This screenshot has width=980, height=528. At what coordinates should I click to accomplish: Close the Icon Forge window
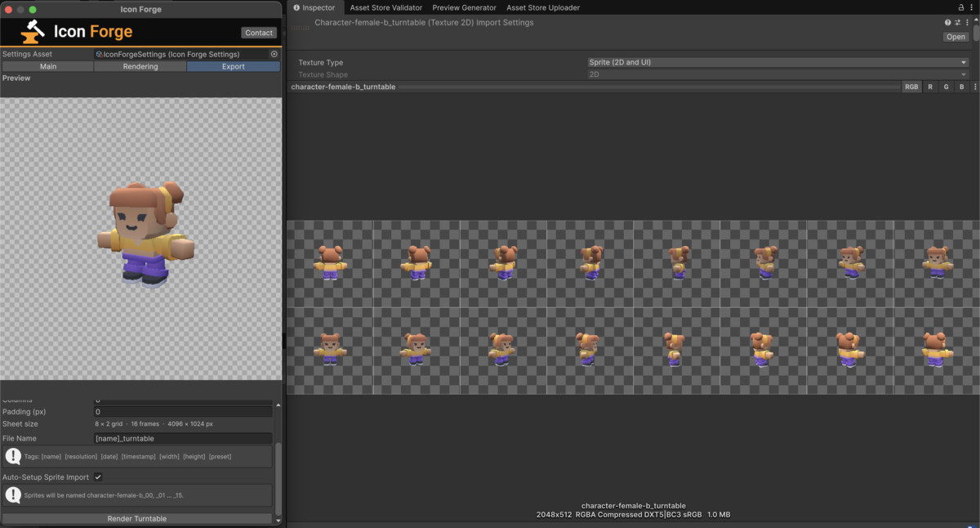point(7,9)
